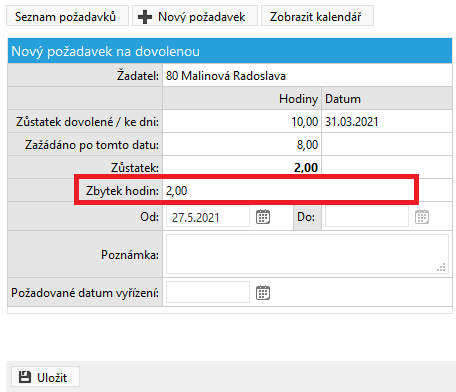Focus the Poznámka text area
Viewport: 456px width, 392px height.
coord(307,254)
